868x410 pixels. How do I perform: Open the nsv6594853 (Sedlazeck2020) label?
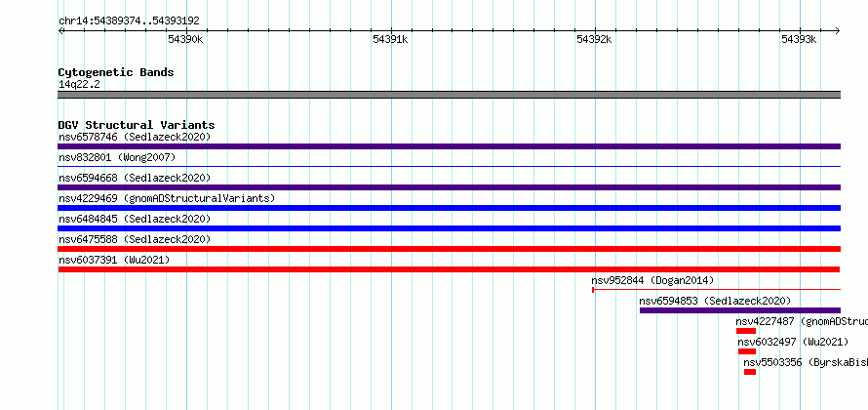pyautogui.click(x=715, y=301)
